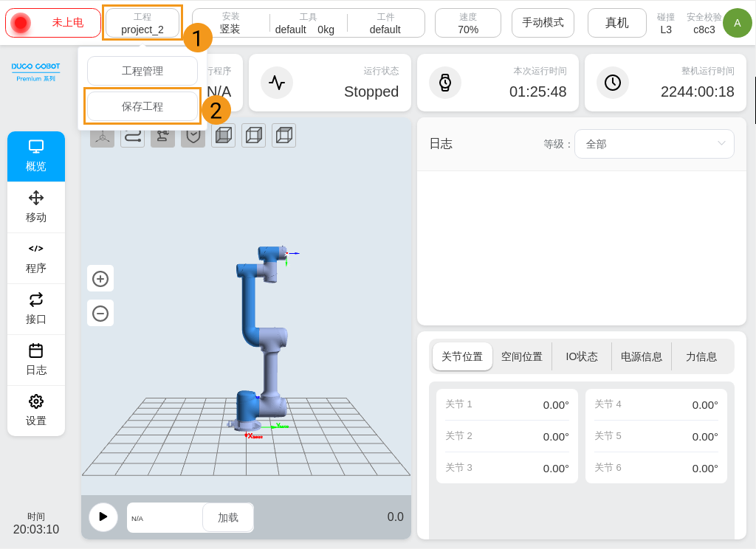Screen dimensions: 756x549
Task: Switch to the 空间位置 tab
Action: coord(522,356)
